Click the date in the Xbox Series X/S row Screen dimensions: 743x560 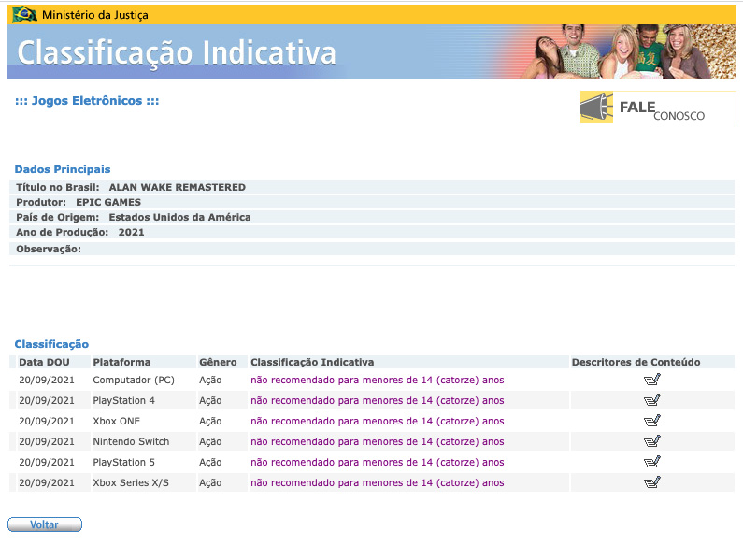(x=47, y=482)
